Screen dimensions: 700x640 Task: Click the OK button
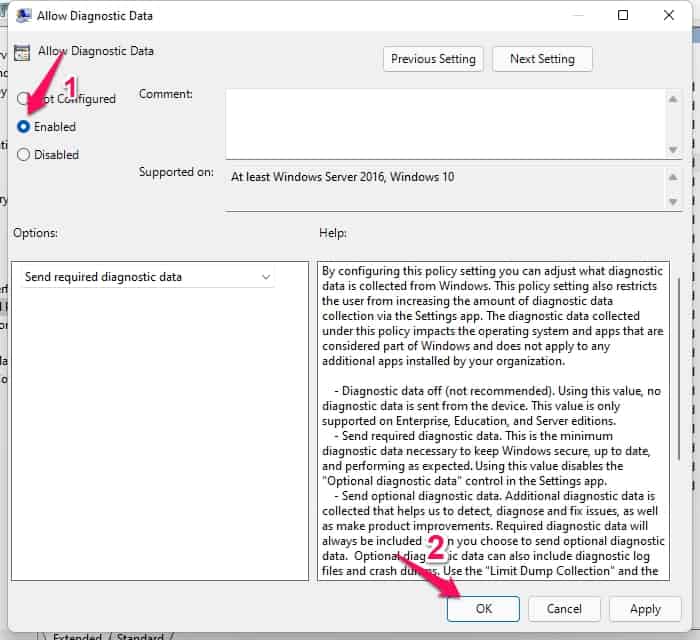click(483, 609)
